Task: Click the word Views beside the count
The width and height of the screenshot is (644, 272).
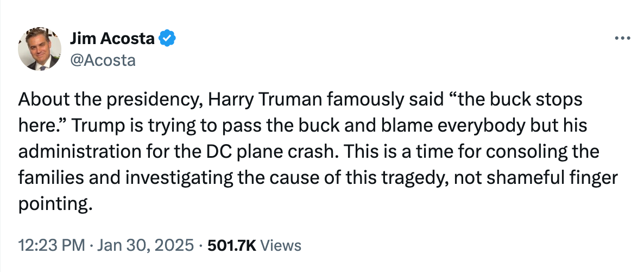Action: tap(281, 245)
